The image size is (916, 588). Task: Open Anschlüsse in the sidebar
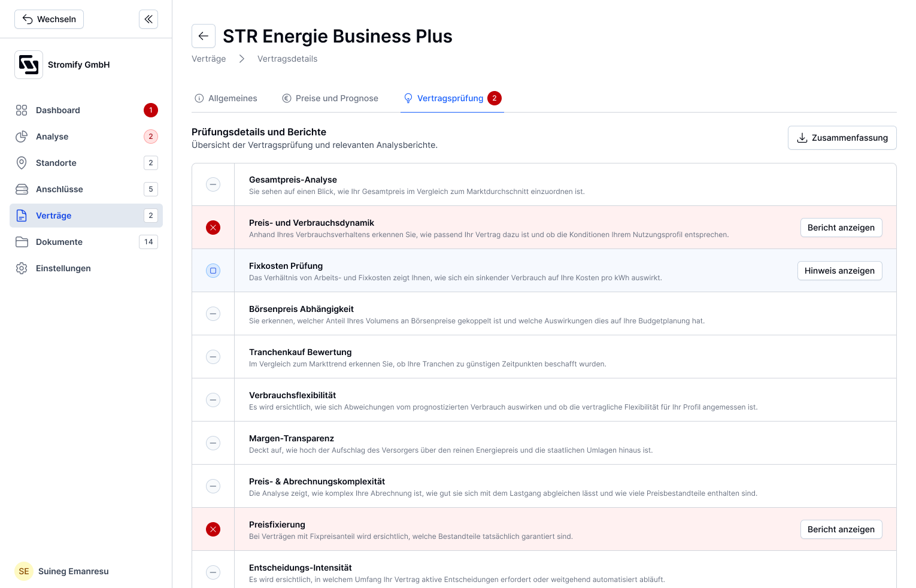click(86, 189)
